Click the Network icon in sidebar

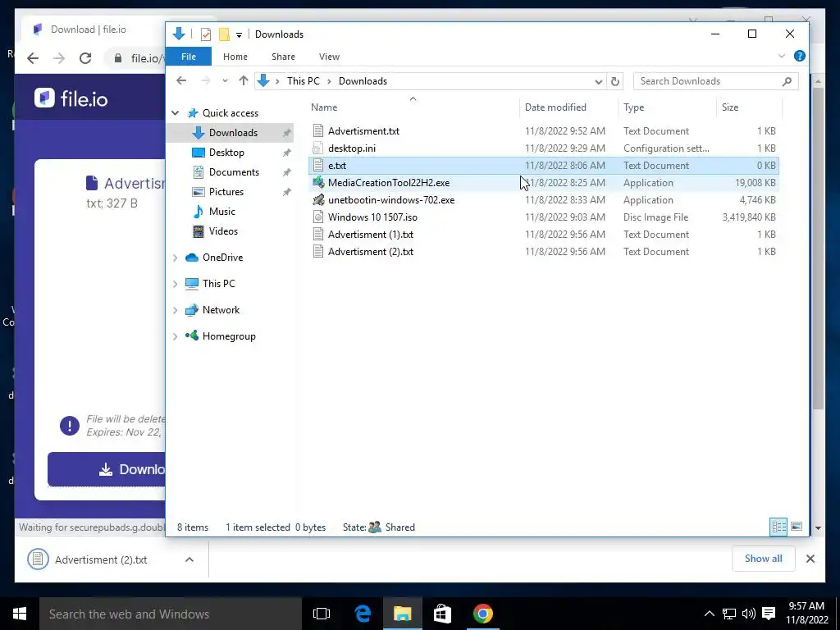pos(192,310)
